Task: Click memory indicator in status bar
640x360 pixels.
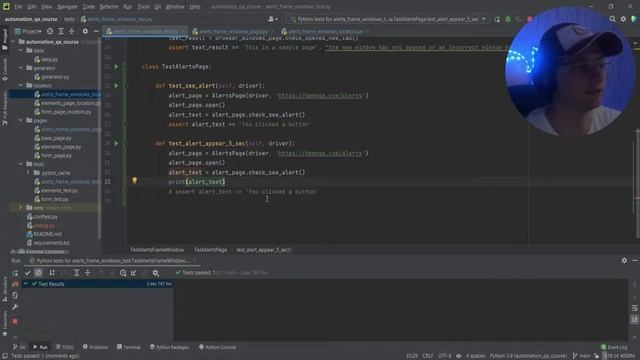Action: [x=619, y=356]
